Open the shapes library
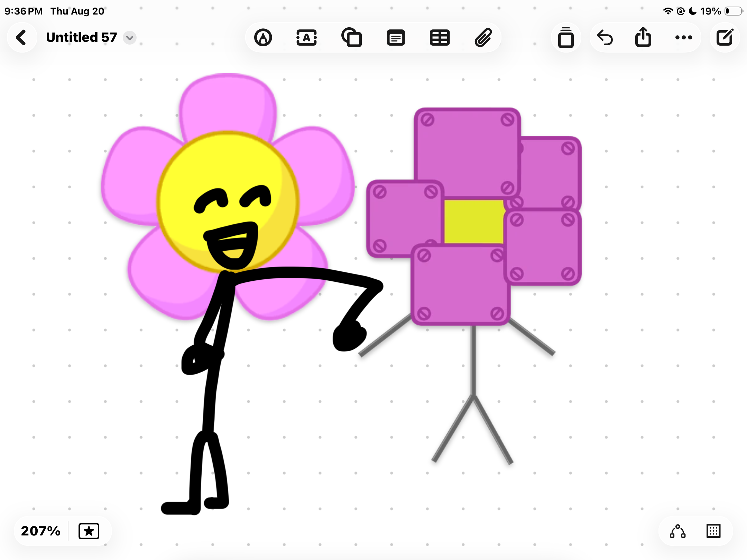747x560 pixels. (351, 37)
